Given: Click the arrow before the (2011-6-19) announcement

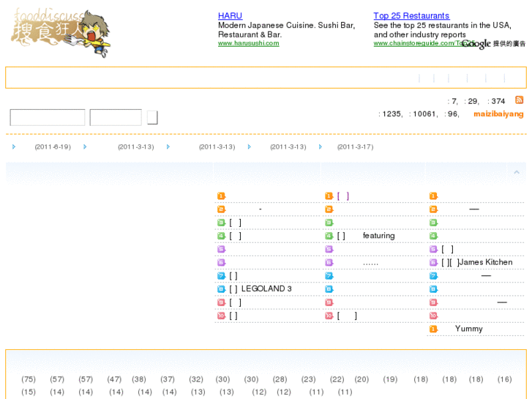Looking at the screenshot, I should pyautogui.click(x=14, y=146).
